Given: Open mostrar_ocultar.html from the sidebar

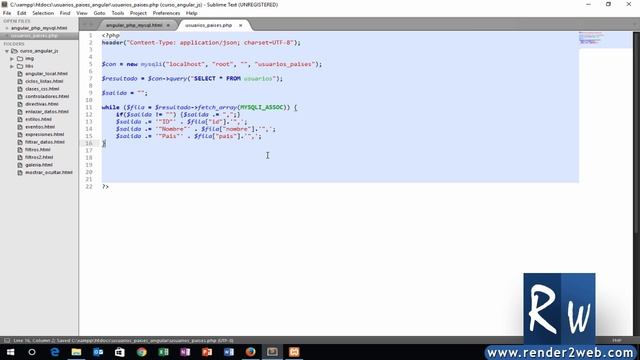Looking at the screenshot, I should [x=49, y=172].
